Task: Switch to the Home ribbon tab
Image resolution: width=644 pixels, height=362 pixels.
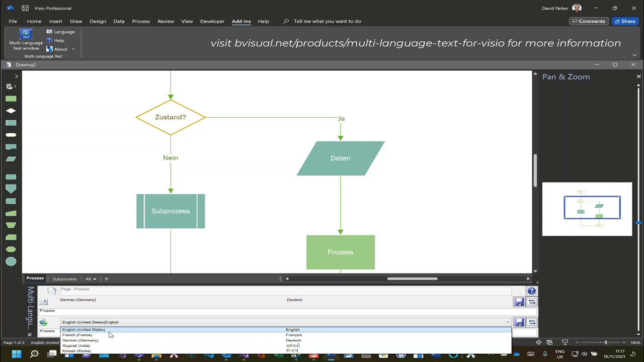Action: (34, 21)
